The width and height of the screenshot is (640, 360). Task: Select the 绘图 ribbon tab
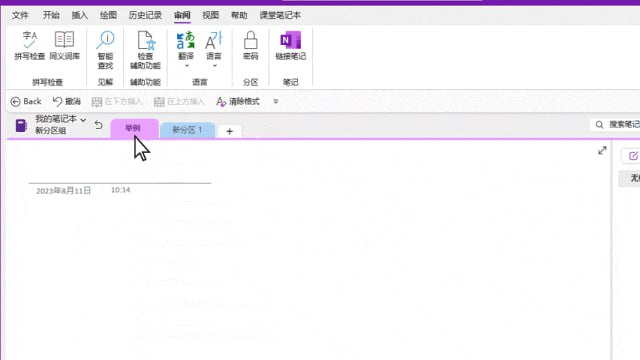[108, 16]
